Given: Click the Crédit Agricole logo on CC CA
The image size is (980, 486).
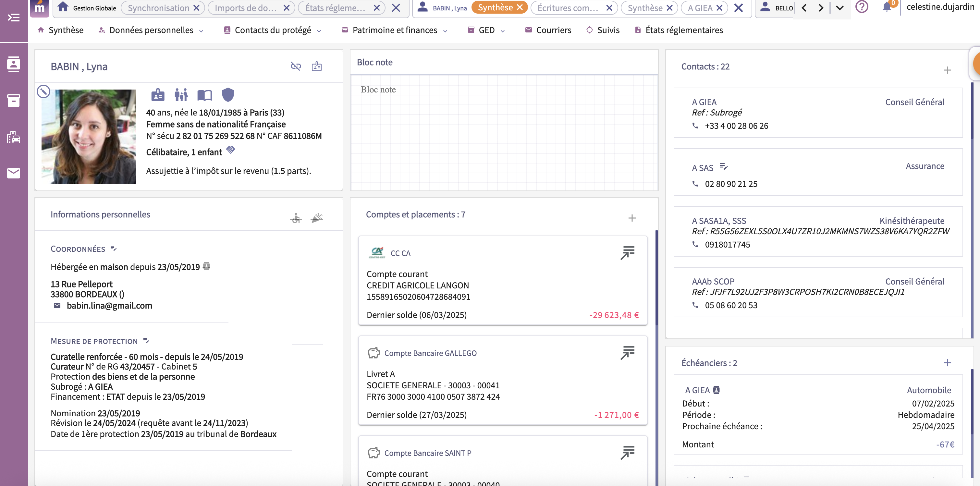Looking at the screenshot, I should pos(377,253).
